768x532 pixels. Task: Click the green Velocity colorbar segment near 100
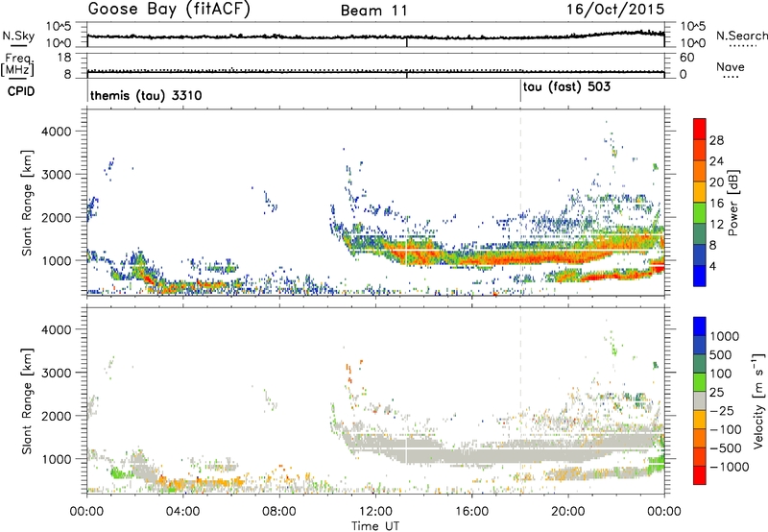coord(700,382)
